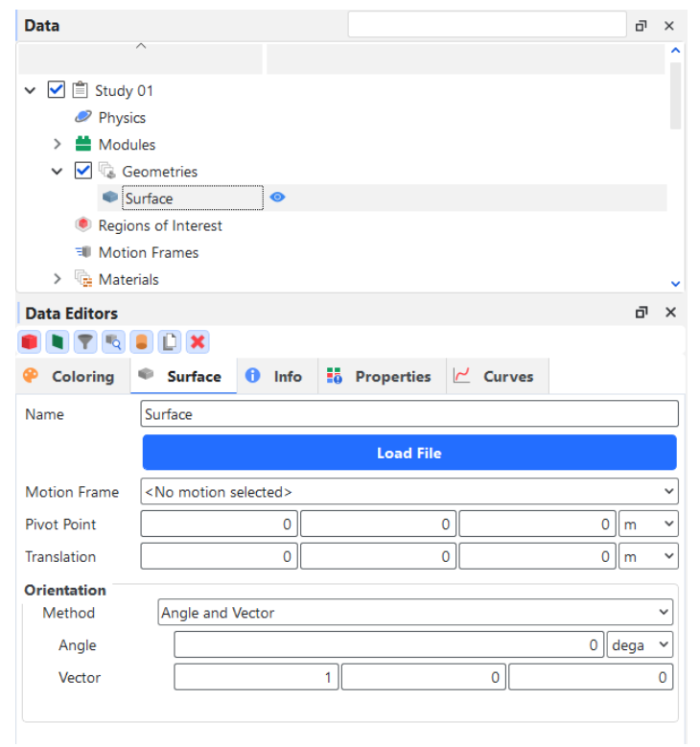The width and height of the screenshot is (700, 747).
Task: Expand the Modules tree node
Action: pyautogui.click(x=58, y=145)
